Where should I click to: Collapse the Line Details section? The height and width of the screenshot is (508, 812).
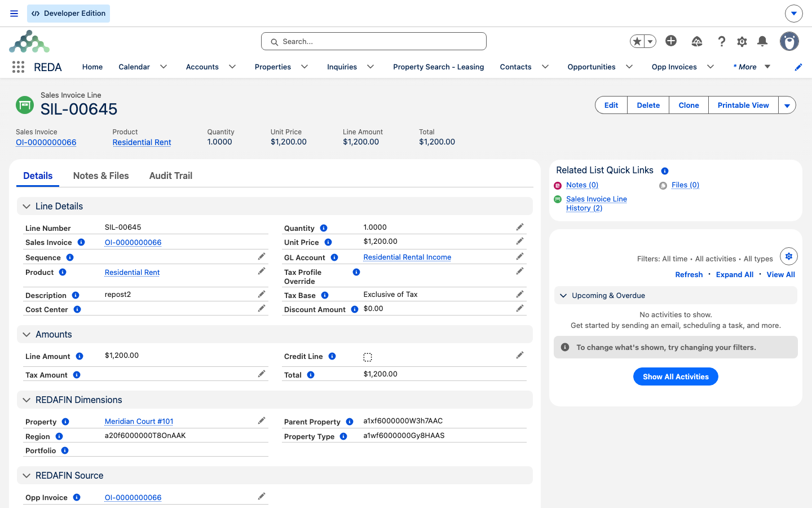(x=27, y=207)
